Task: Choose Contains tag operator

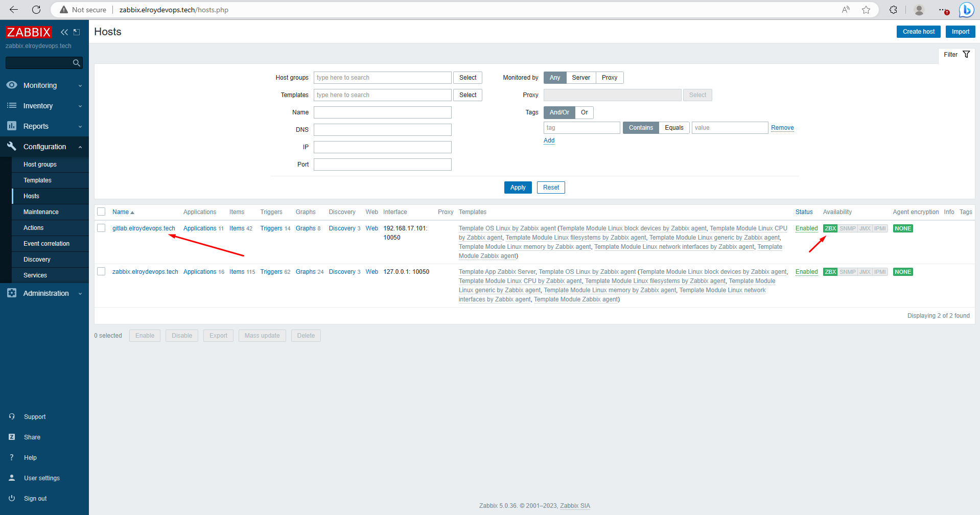Action: pos(641,128)
